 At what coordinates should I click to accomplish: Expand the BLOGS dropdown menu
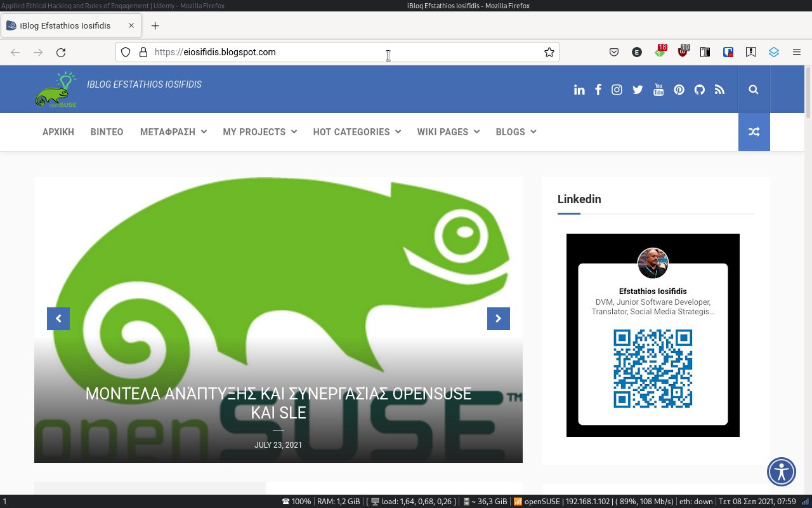[516, 132]
